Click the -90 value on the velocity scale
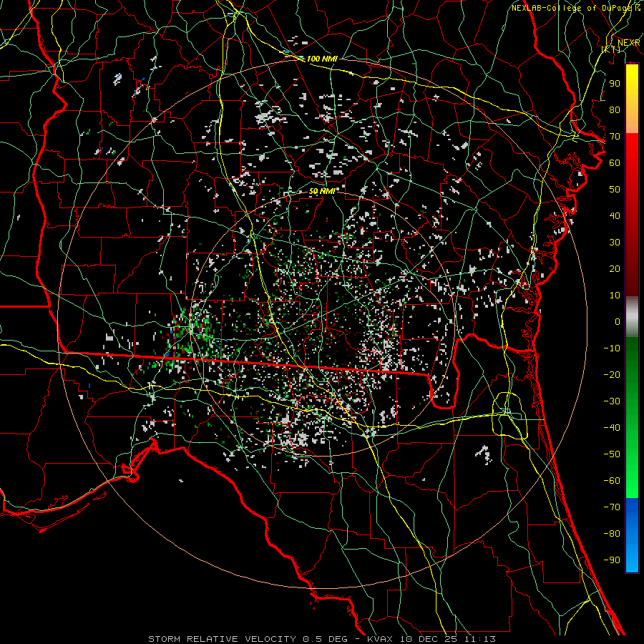The image size is (644, 644). pyautogui.click(x=612, y=560)
